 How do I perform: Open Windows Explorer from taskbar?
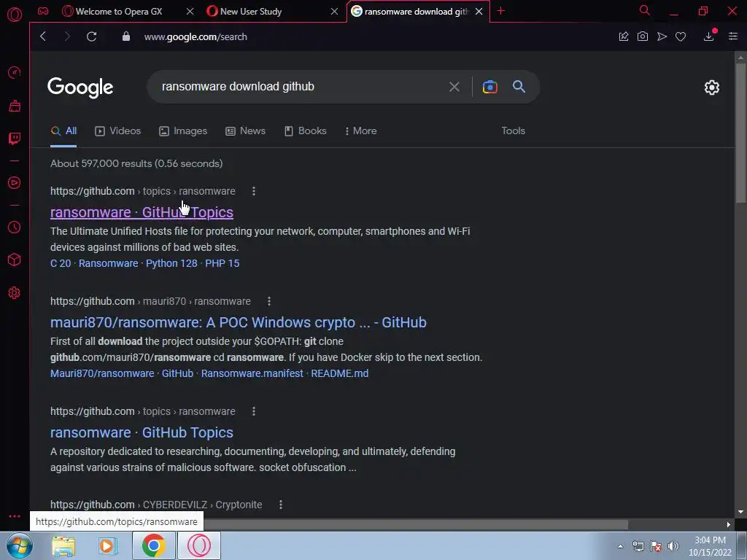click(63, 545)
